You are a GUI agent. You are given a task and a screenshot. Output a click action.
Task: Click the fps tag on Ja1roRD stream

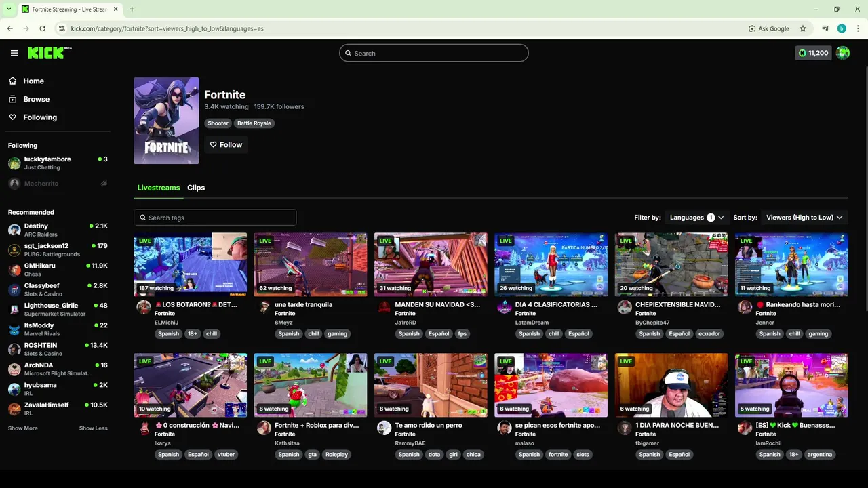(462, 333)
